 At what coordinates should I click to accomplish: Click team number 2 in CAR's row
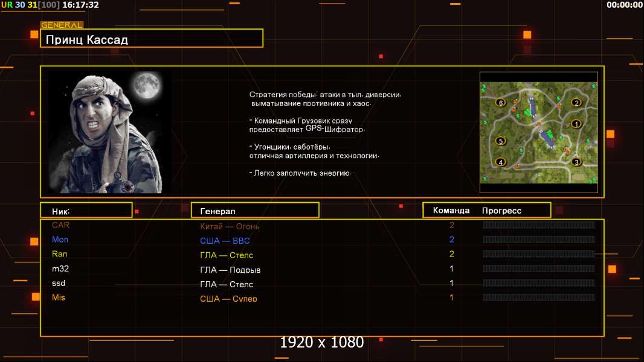point(451,225)
